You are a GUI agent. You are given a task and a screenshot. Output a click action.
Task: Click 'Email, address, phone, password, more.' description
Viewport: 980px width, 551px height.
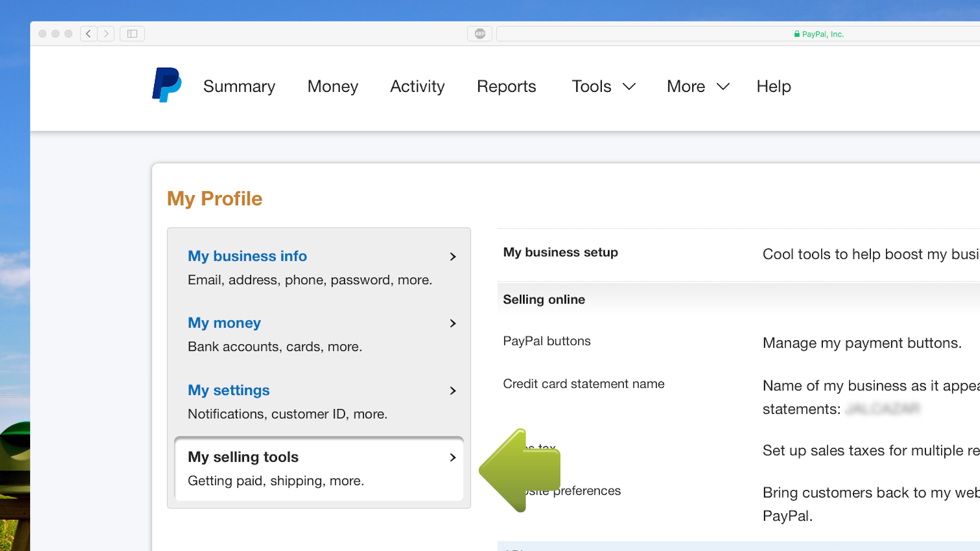(x=310, y=280)
